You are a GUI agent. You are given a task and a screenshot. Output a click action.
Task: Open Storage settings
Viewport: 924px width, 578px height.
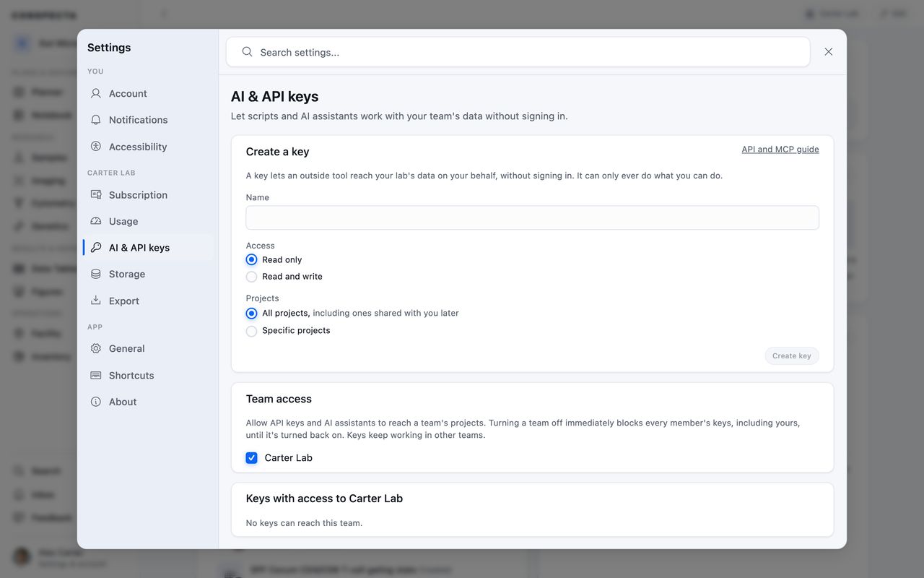pos(148,274)
